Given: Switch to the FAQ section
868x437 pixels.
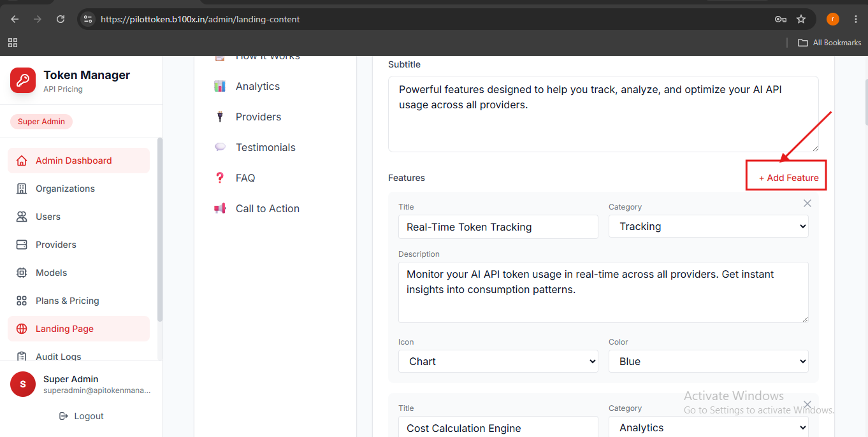Looking at the screenshot, I should [x=275, y=178].
